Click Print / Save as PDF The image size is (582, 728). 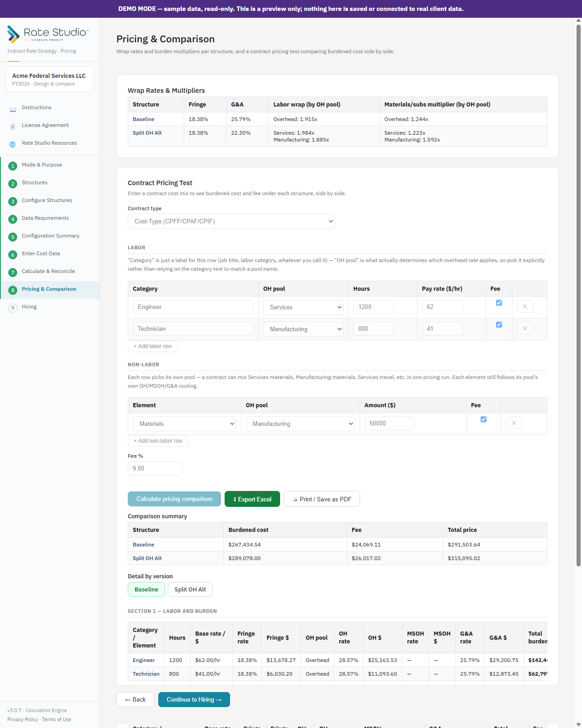click(322, 499)
